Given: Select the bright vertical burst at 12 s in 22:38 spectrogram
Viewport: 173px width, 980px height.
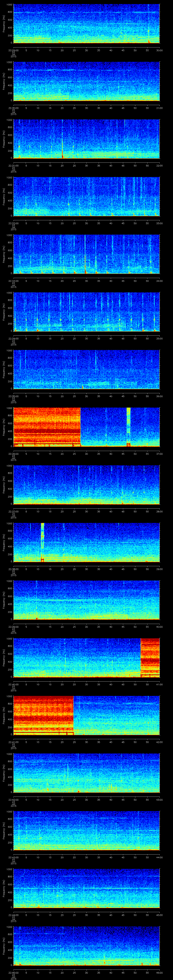Looking at the screenshot, I should pos(43,542).
